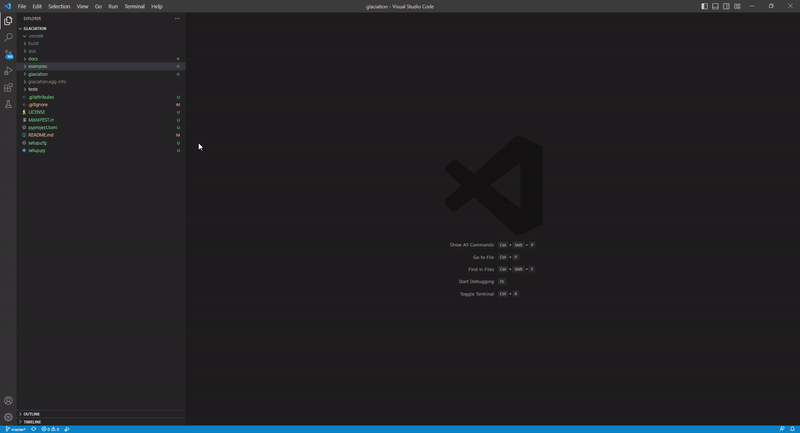
Task: Open the Manage gear icon
Action: pos(8,417)
